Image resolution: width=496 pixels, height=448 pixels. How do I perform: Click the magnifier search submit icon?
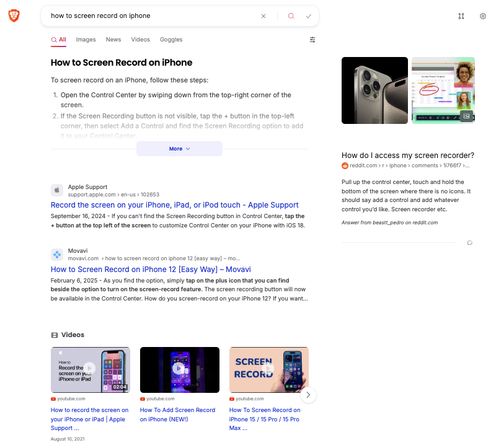click(x=291, y=16)
